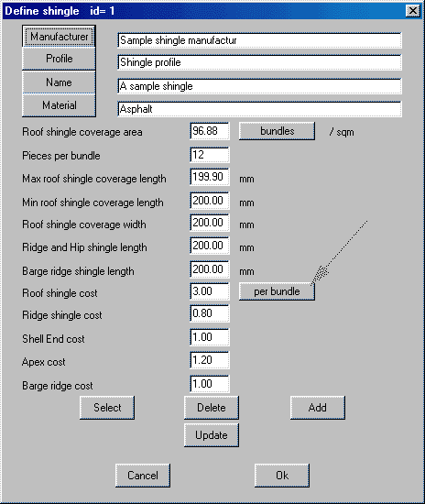Click the Roof shingle cost field
Viewport: 425px width, 504px height.
click(210, 291)
